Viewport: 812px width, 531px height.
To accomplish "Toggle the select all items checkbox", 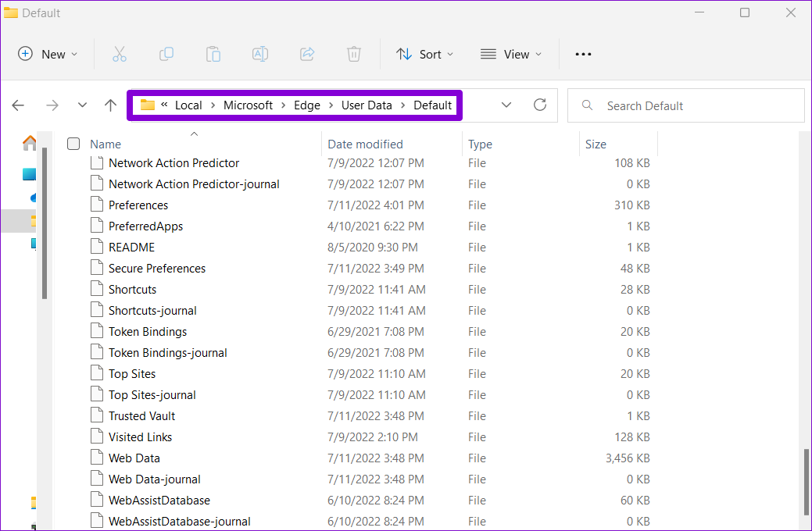I will pyautogui.click(x=73, y=144).
